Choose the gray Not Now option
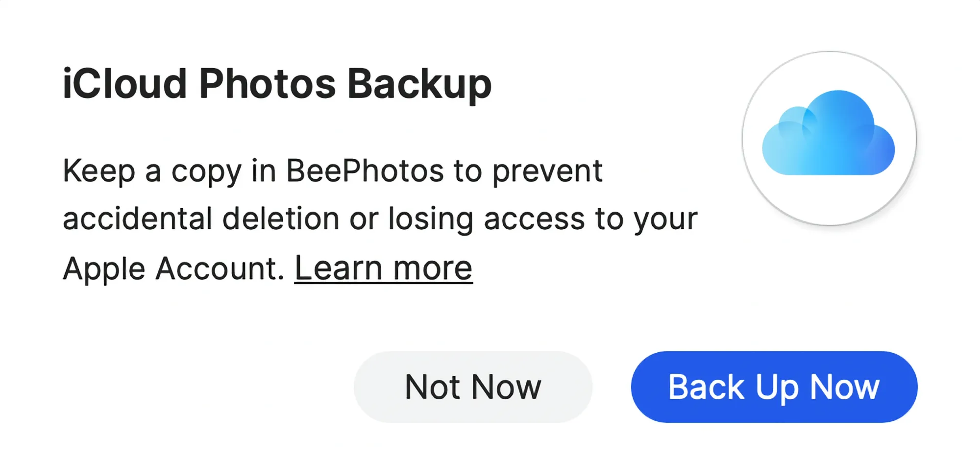This screenshot has width=980, height=461. [473, 387]
